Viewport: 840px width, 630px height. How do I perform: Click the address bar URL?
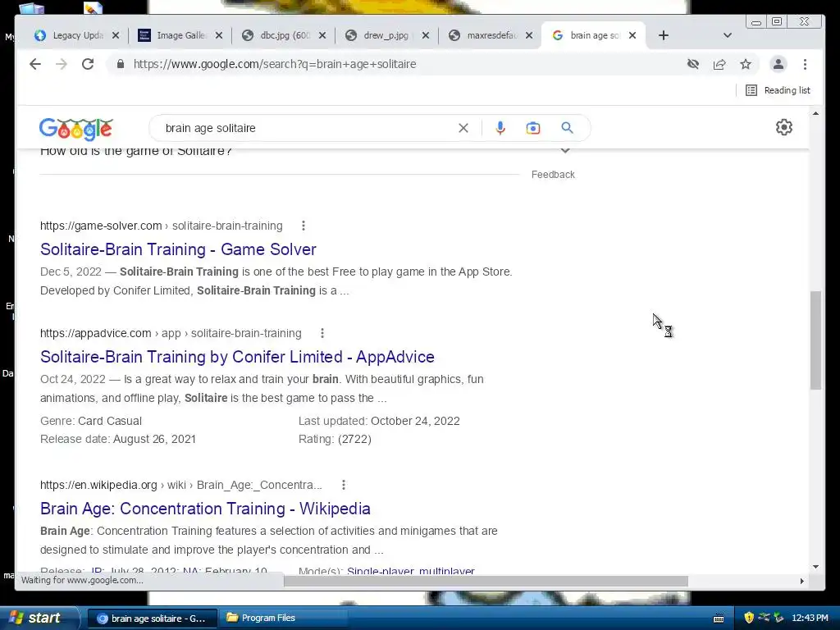point(275,64)
